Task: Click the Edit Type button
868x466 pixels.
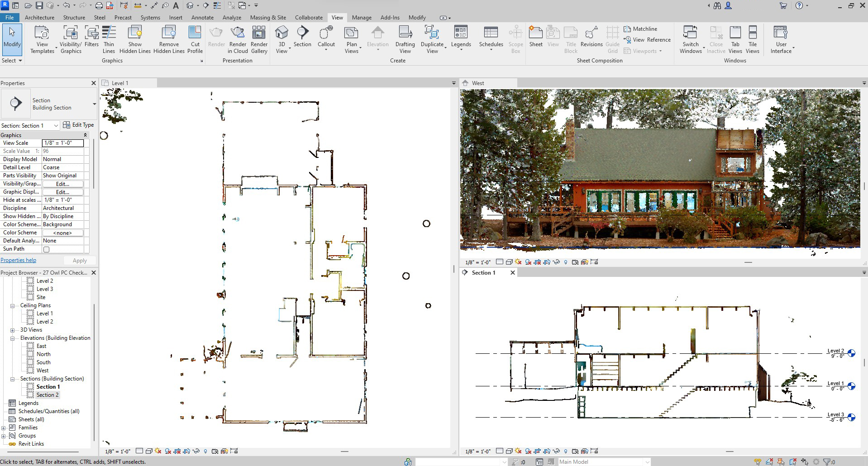Action: pyautogui.click(x=79, y=125)
